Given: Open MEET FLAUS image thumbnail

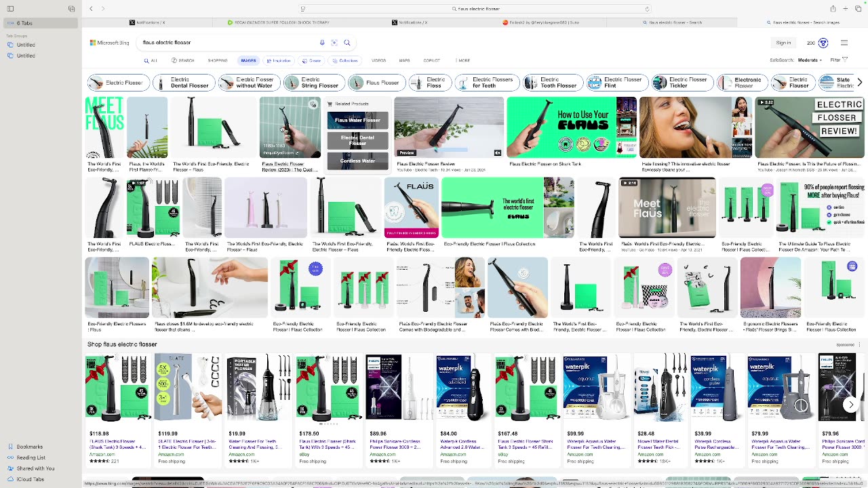Looking at the screenshot, I should (x=104, y=127).
